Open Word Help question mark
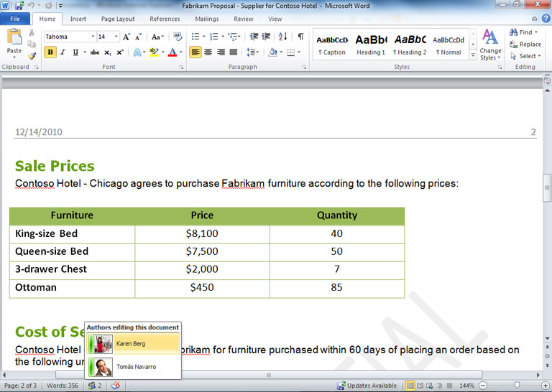 tap(546, 19)
